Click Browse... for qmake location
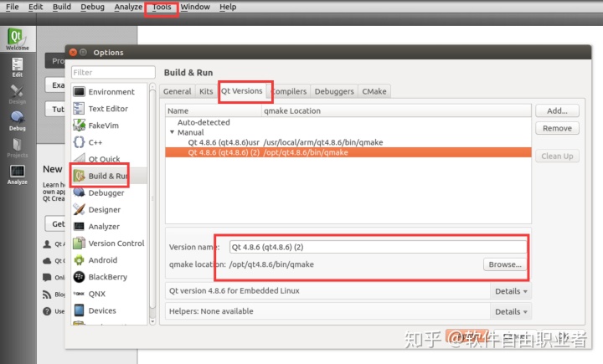 [x=505, y=264]
